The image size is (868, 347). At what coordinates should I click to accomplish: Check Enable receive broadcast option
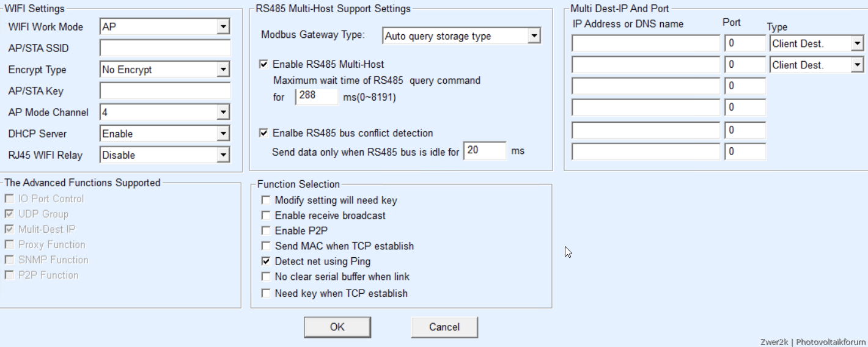266,216
